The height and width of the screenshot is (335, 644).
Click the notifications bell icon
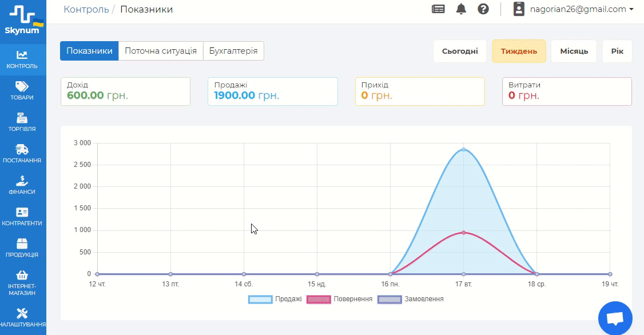tap(461, 9)
